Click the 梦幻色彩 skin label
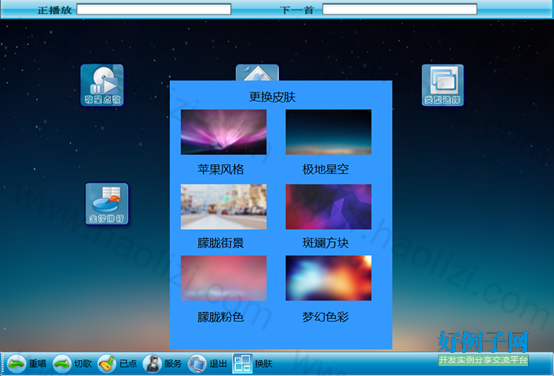This screenshot has height=376, width=554. pos(325,317)
